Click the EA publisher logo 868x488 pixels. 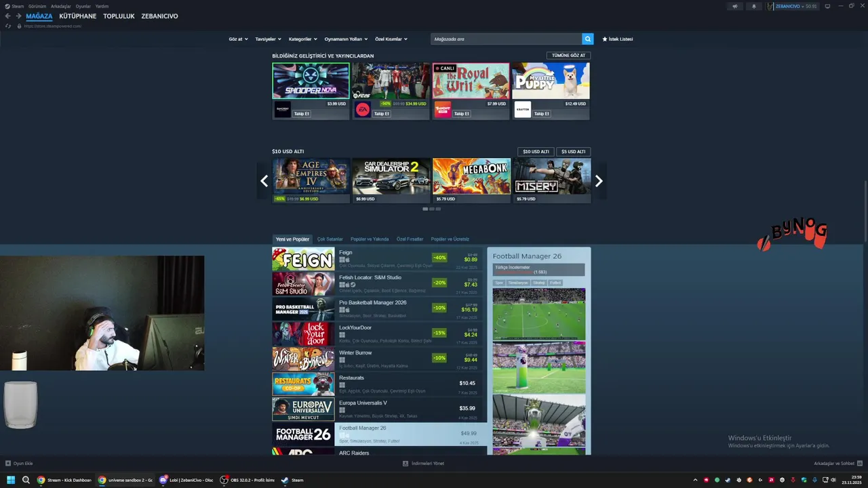tap(363, 110)
